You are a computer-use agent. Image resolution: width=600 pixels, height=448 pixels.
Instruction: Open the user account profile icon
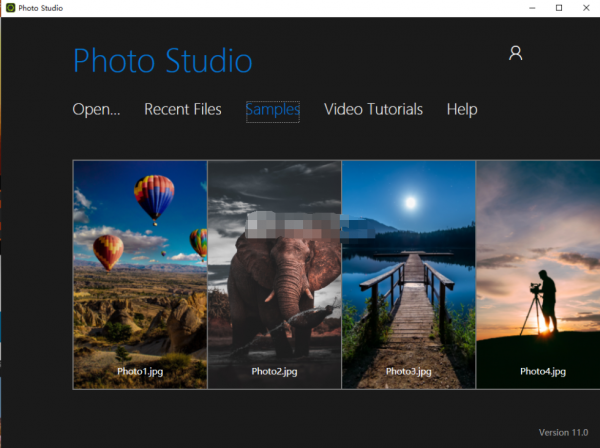[x=515, y=53]
